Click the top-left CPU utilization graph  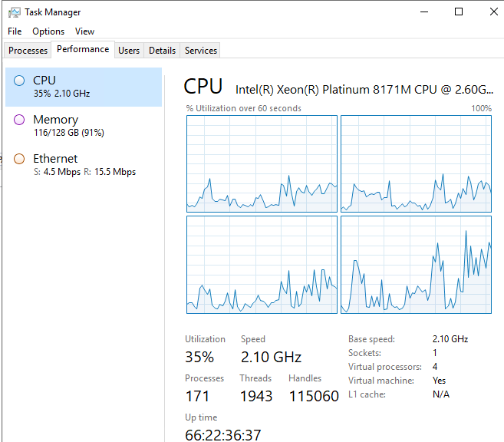point(262,163)
